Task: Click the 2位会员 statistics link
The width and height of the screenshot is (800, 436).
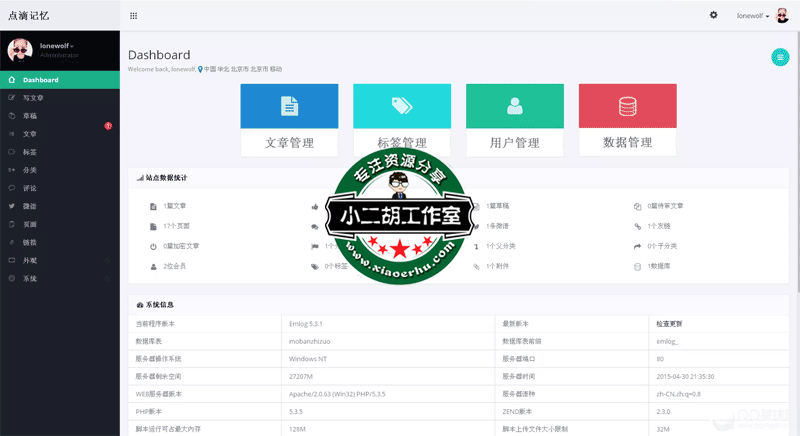Action: tap(174, 266)
